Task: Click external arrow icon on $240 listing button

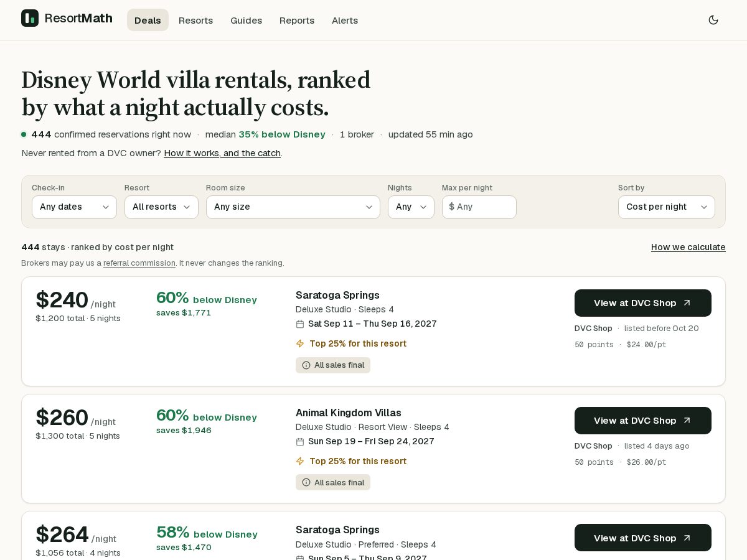Action: tap(687, 303)
